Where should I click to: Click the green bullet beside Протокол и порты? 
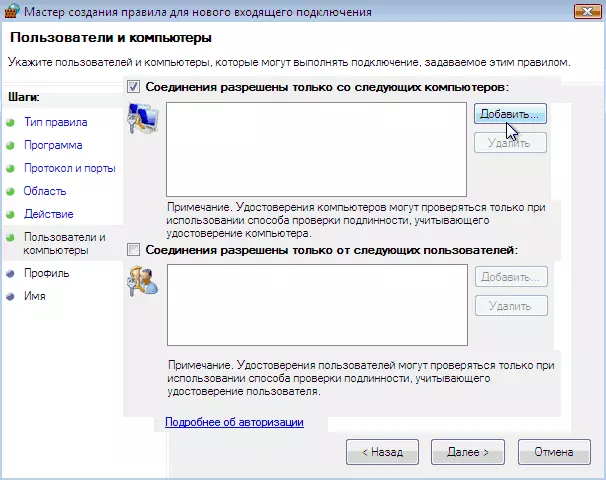click(10, 169)
